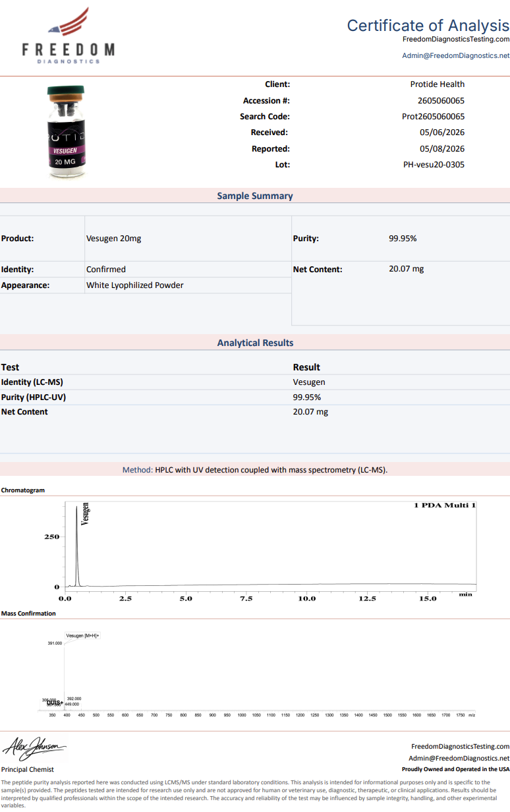Select appearance White Lyophilized Powder

pyautogui.click(x=135, y=285)
